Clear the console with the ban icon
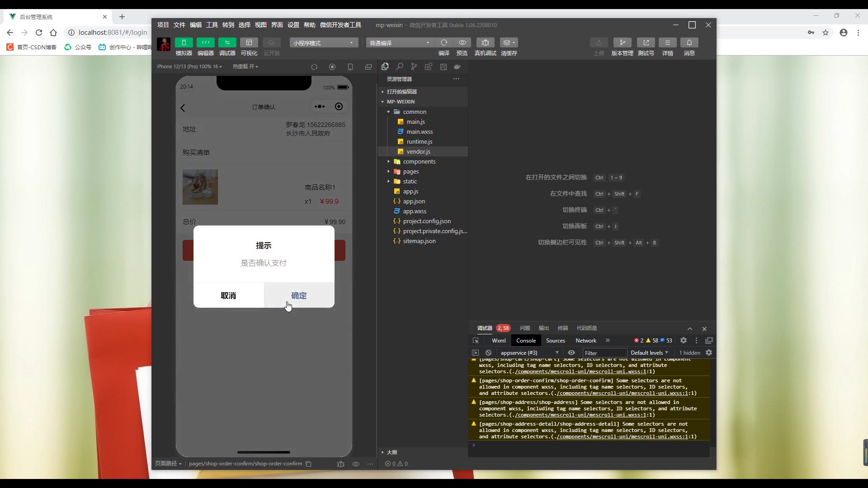868x488 pixels. pyautogui.click(x=488, y=352)
